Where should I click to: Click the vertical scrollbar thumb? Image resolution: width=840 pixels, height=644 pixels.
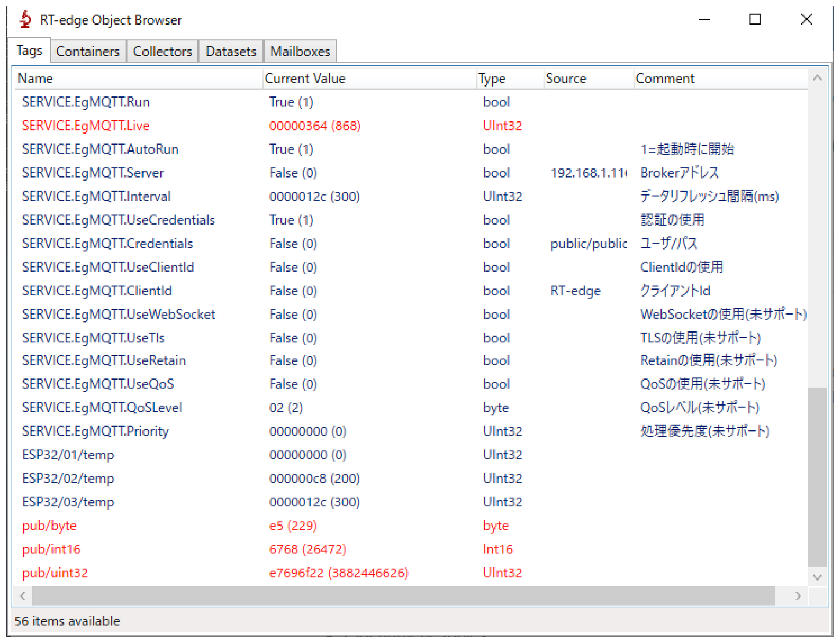coord(818,477)
